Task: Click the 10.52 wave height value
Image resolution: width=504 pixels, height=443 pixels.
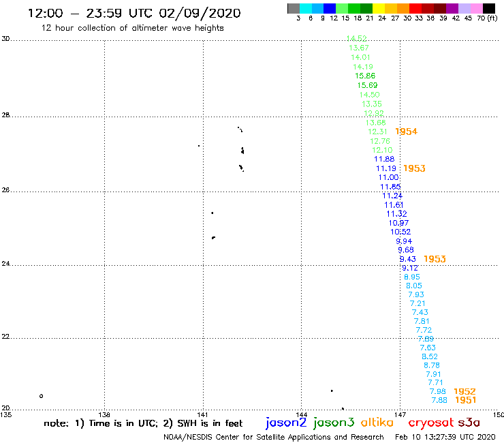Action: coord(400,232)
